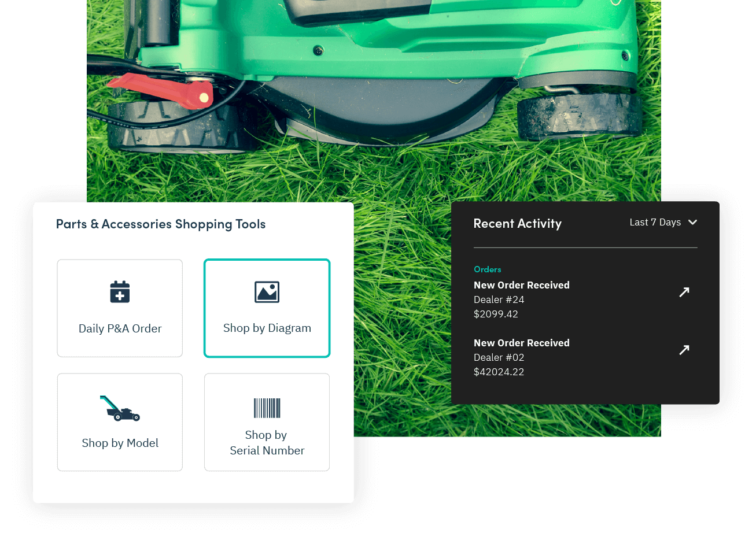Click the Dealer #24 text
This screenshot has width=756, height=540.
pyautogui.click(x=499, y=299)
